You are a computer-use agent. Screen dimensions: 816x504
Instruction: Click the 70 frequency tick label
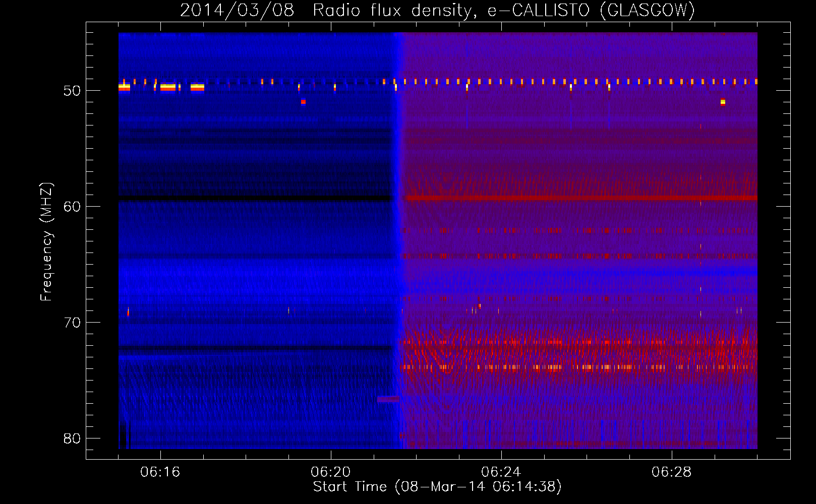(72, 323)
